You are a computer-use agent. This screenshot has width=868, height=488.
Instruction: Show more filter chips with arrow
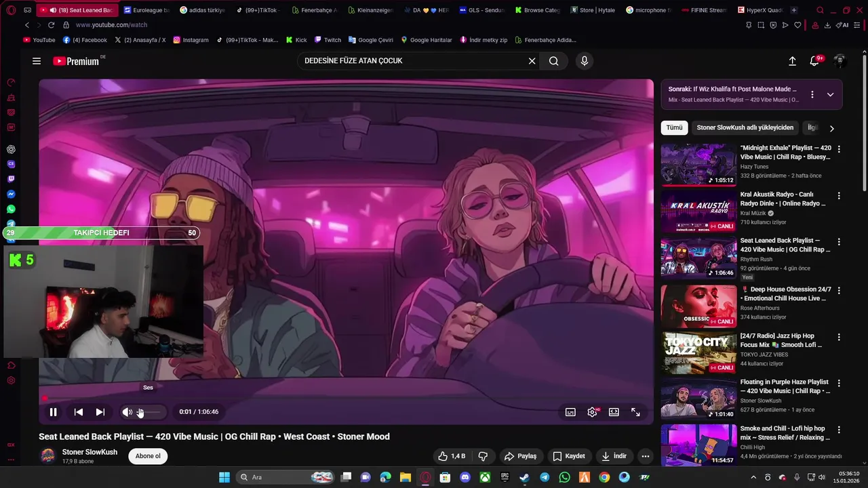(x=831, y=128)
